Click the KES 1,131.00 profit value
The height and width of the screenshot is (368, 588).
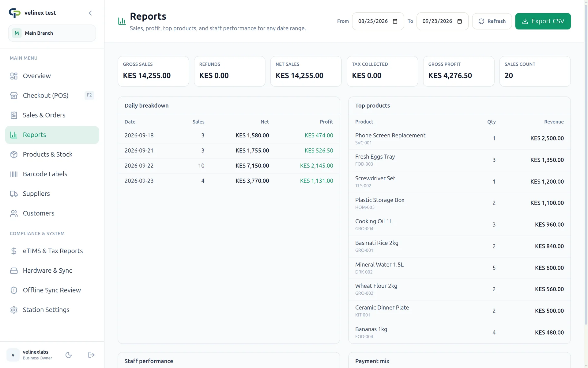[x=317, y=181]
